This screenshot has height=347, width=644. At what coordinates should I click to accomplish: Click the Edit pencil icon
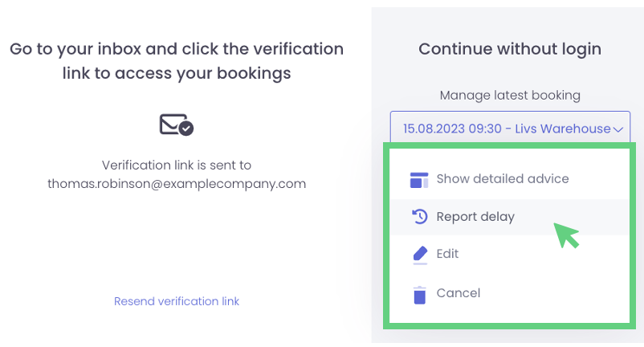point(419,254)
